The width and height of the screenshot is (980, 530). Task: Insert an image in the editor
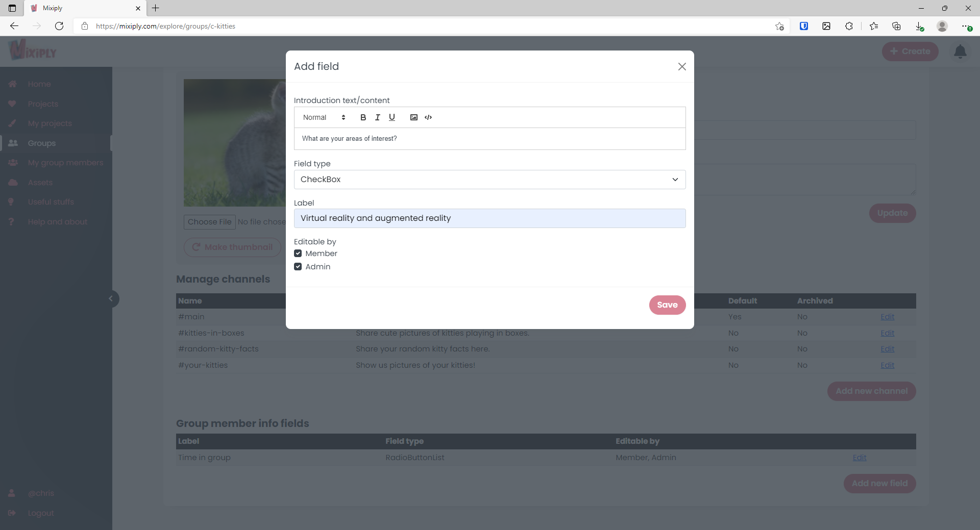click(x=414, y=117)
